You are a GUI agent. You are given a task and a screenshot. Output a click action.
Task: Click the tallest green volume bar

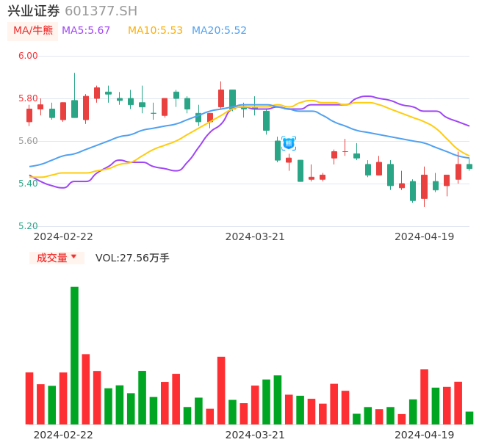pyautogui.click(x=74, y=355)
